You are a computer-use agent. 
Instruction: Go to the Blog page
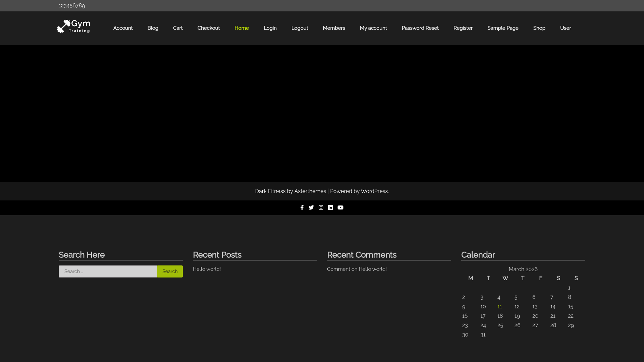click(x=153, y=28)
